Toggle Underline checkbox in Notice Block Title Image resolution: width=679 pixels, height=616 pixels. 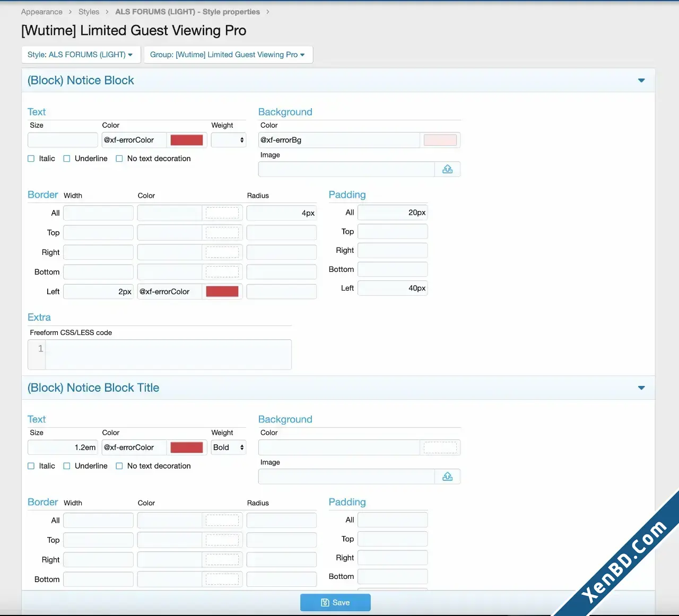pyautogui.click(x=67, y=466)
